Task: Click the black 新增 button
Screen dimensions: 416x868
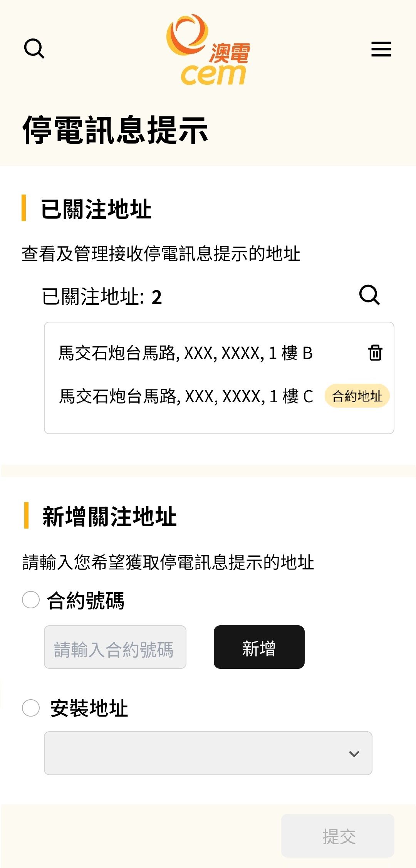Action: [259, 647]
